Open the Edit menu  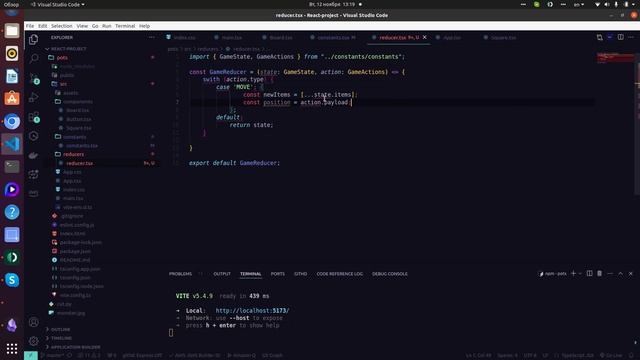(x=42, y=26)
